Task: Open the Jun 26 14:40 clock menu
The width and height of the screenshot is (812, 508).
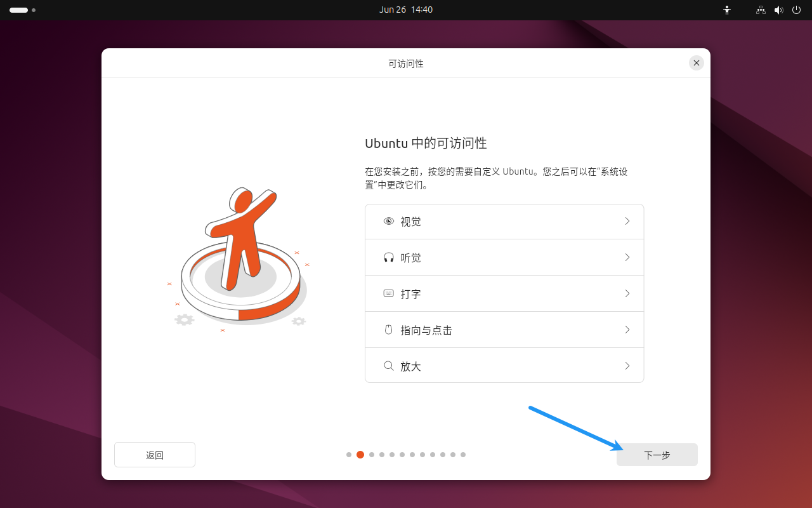Action: pos(406,10)
